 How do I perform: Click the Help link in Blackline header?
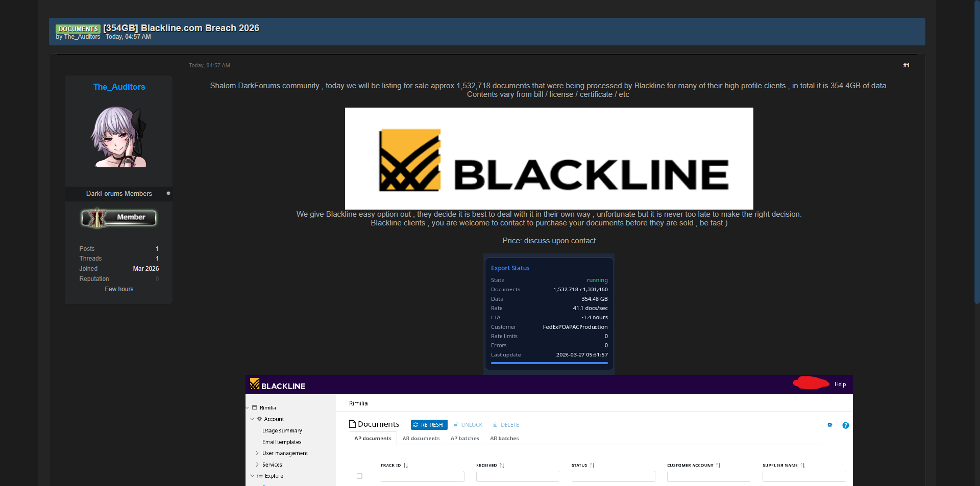(840, 385)
